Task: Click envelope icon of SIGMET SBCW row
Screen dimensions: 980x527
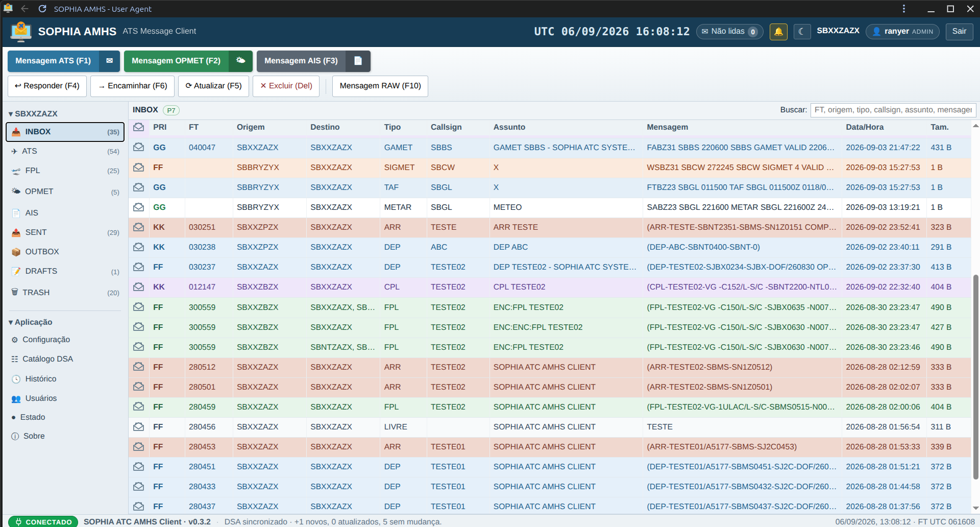Action: click(x=138, y=167)
